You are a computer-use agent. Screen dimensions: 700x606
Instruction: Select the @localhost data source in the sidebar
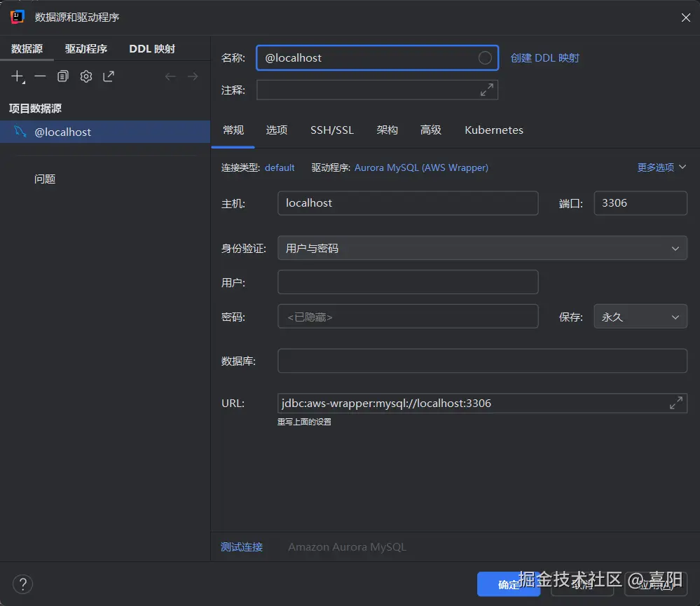63,132
